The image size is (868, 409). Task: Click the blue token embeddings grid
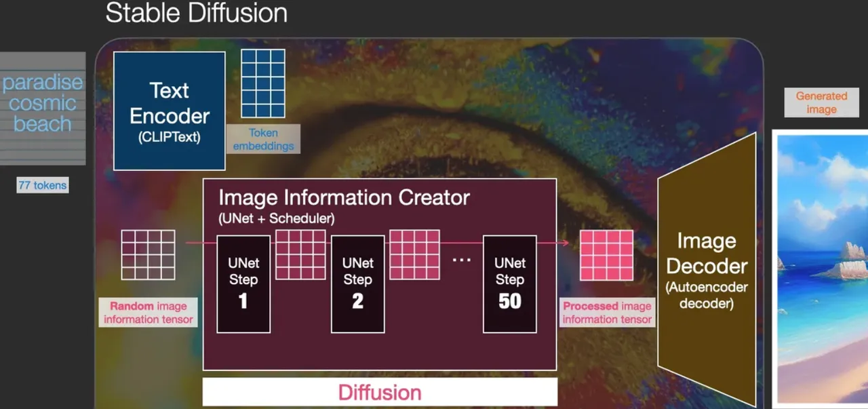pos(264,83)
